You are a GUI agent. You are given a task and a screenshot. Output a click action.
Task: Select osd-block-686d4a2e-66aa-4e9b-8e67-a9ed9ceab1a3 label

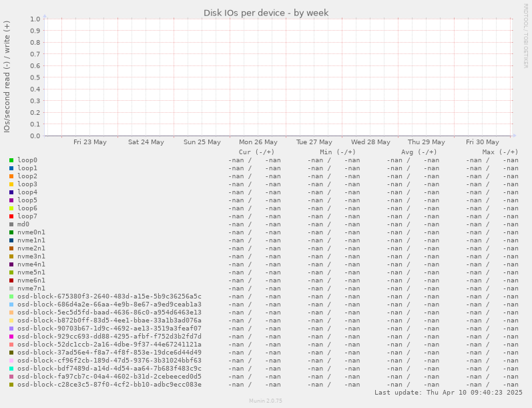[x=109, y=304]
